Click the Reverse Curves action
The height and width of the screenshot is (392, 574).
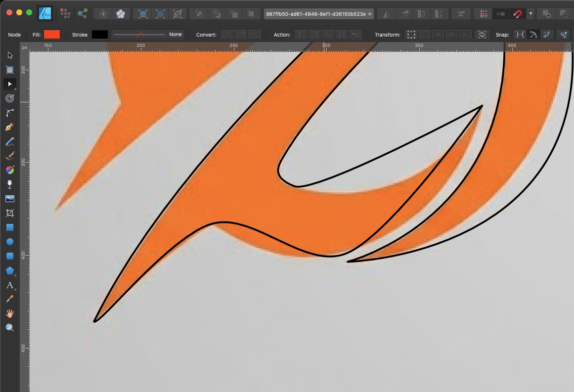tap(355, 35)
